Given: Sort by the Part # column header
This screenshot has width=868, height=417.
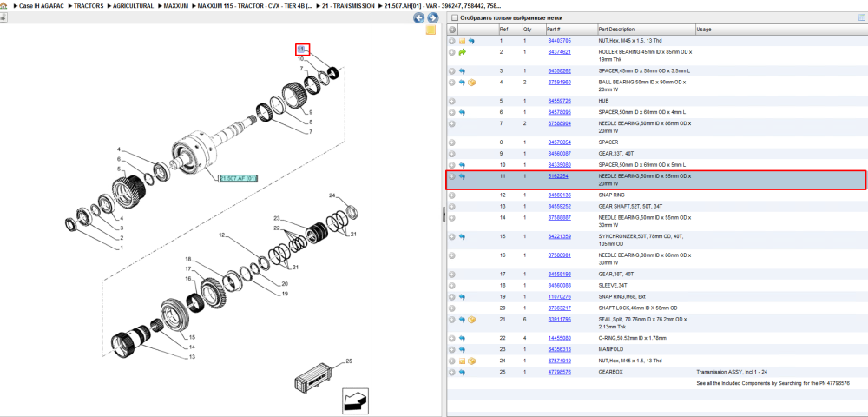Looking at the screenshot, I should pyautogui.click(x=554, y=30).
